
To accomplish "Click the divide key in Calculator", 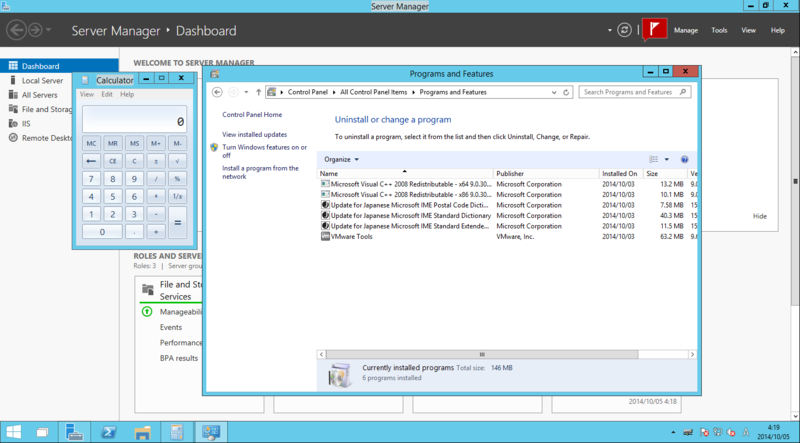I will tap(156, 179).
